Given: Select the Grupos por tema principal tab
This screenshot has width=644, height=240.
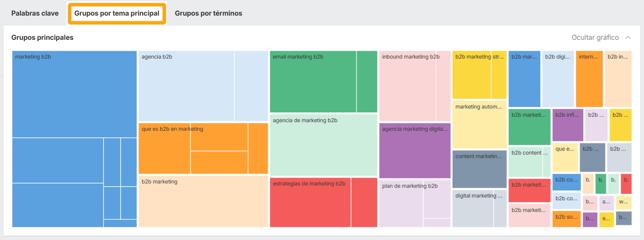Looking at the screenshot, I should point(117,13).
